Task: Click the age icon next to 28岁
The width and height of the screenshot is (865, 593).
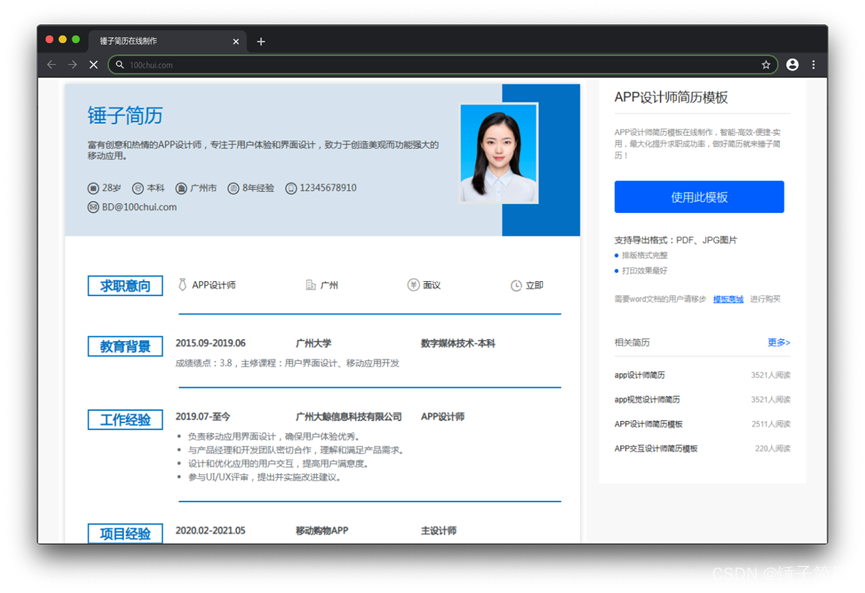Action: [93, 189]
